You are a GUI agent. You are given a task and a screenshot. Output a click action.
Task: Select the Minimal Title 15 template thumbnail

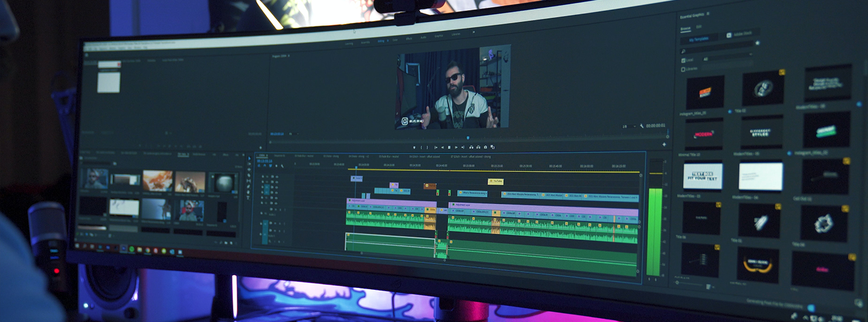click(x=704, y=134)
